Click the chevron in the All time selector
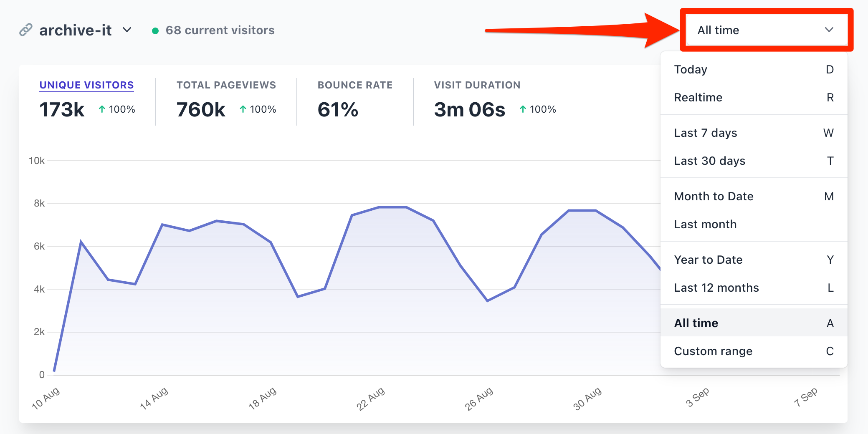The height and width of the screenshot is (434, 868). pos(829,30)
